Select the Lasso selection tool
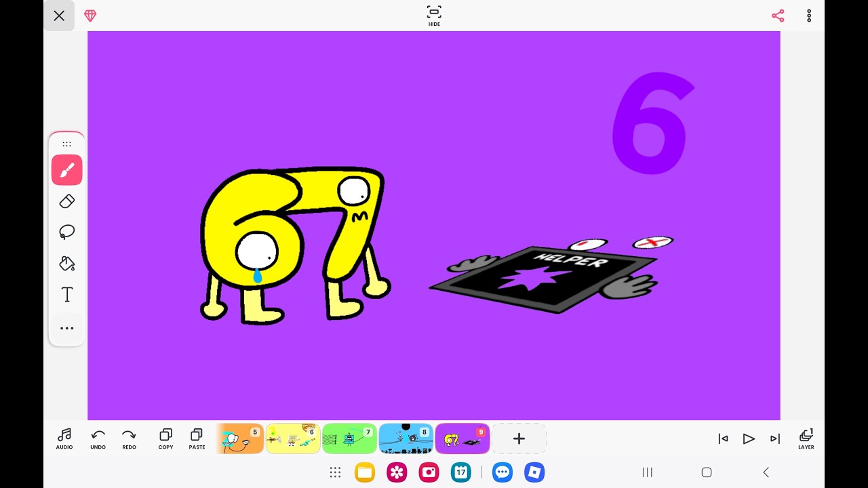868x488 pixels. tap(67, 232)
